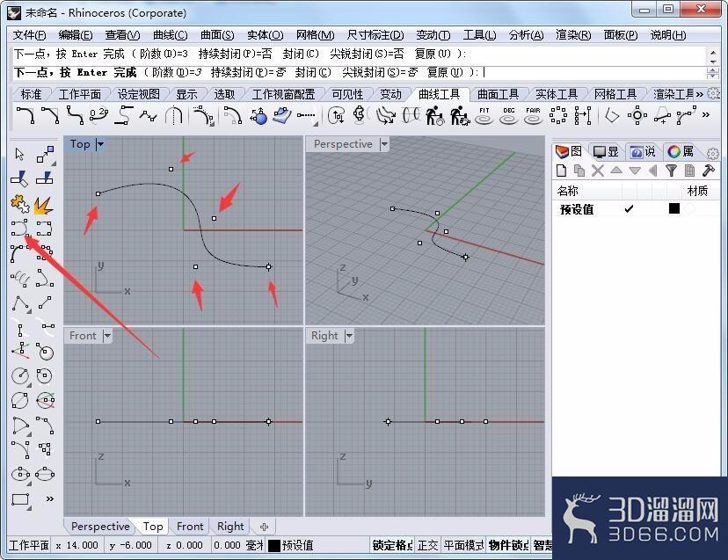Viewport: 728px width, 560px height.
Task: Select the arrow pointer tool in left toolbar
Action: 19,154
